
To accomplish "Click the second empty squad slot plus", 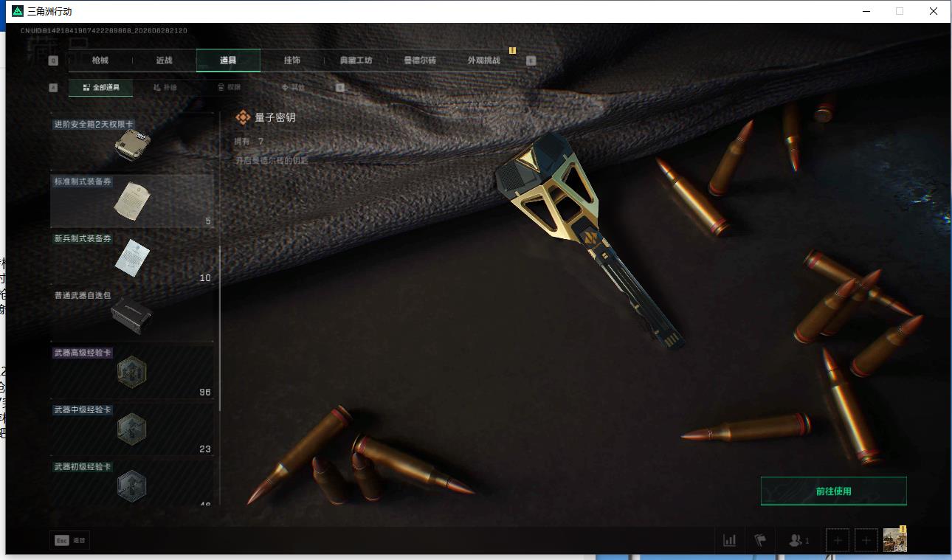I will (866, 540).
